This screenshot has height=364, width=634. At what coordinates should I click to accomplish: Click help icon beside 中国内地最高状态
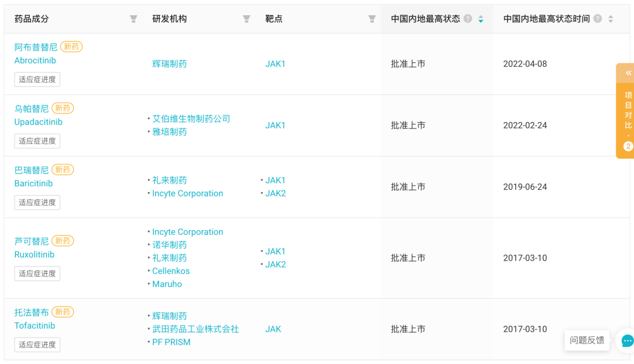(x=468, y=19)
